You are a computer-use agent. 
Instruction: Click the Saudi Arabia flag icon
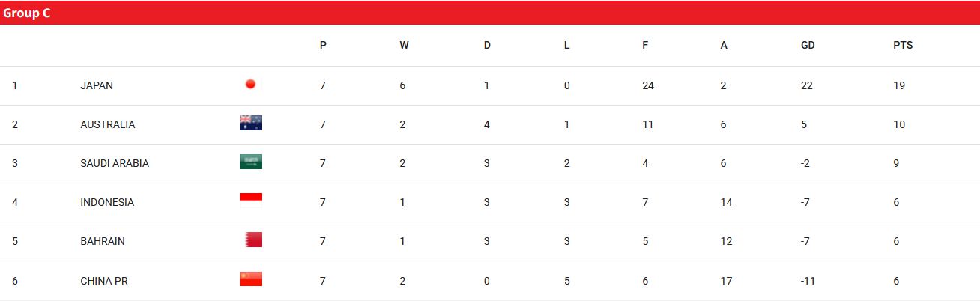pos(251,162)
